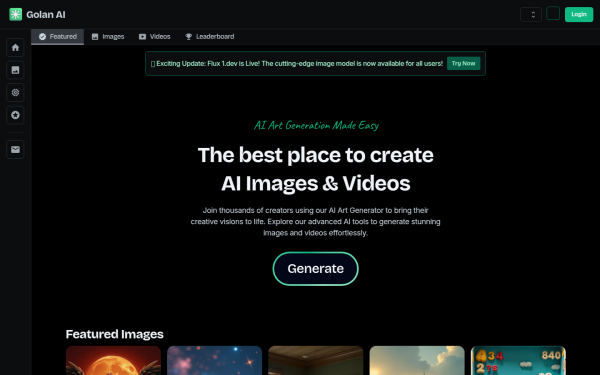Open the starry nebula featured image

pos(214,360)
